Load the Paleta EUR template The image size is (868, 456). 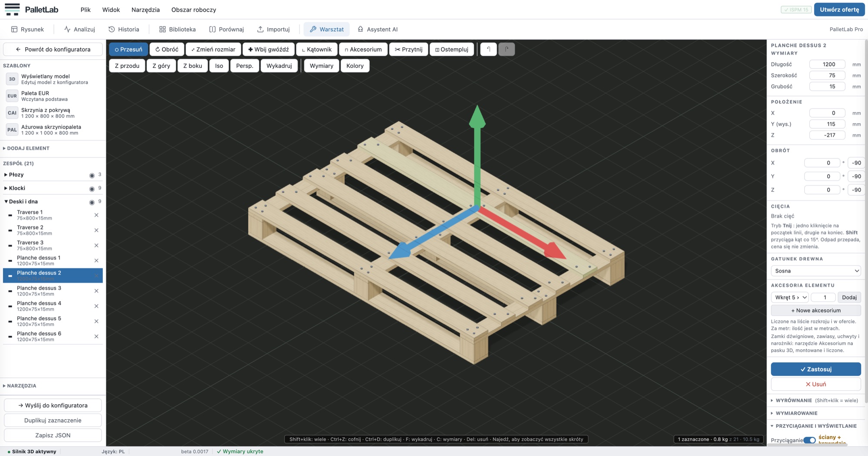[x=53, y=96]
